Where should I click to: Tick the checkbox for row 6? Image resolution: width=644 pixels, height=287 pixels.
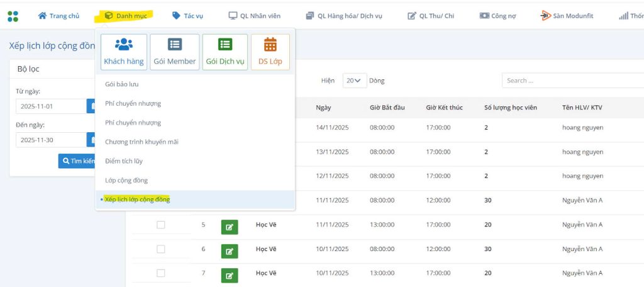pos(160,249)
